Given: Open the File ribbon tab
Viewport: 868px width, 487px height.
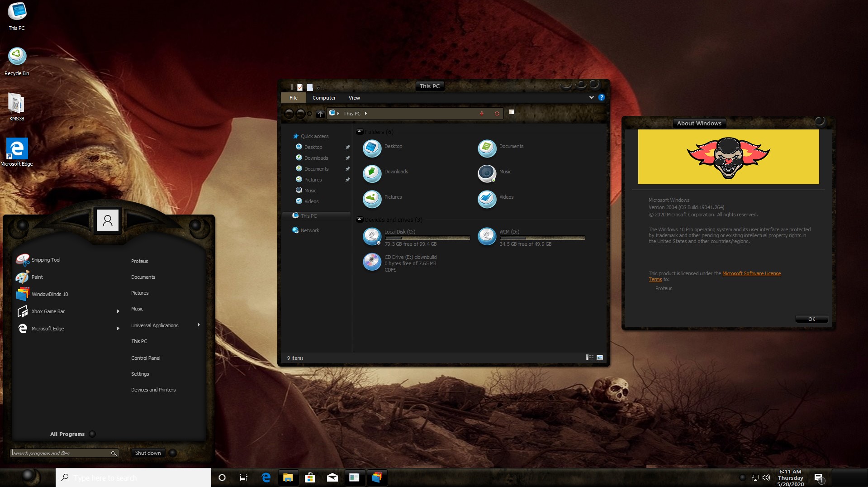Looking at the screenshot, I should [x=294, y=98].
